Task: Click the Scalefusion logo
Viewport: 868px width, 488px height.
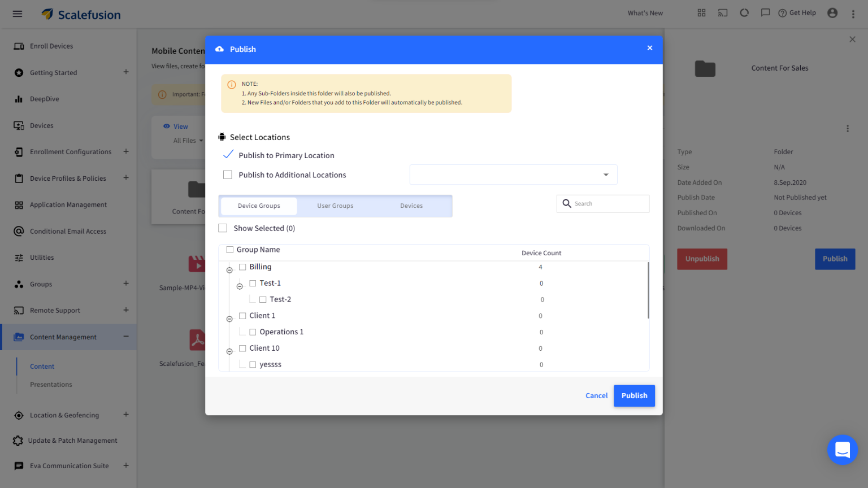Action: tap(81, 14)
